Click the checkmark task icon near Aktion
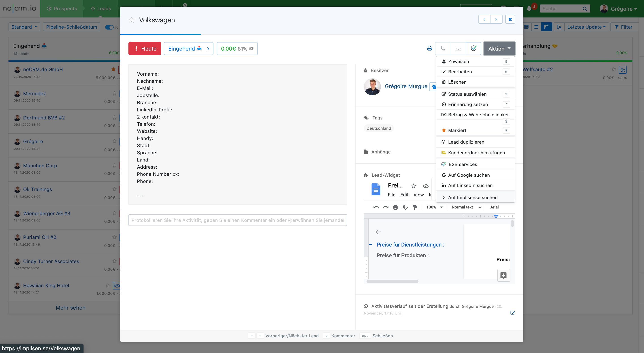 coord(473,49)
